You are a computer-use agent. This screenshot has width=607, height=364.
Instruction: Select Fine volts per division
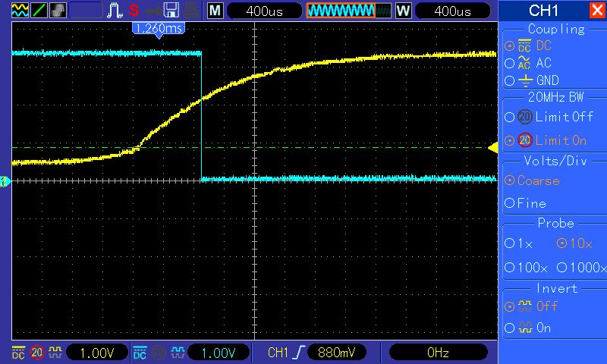pyautogui.click(x=525, y=203)
